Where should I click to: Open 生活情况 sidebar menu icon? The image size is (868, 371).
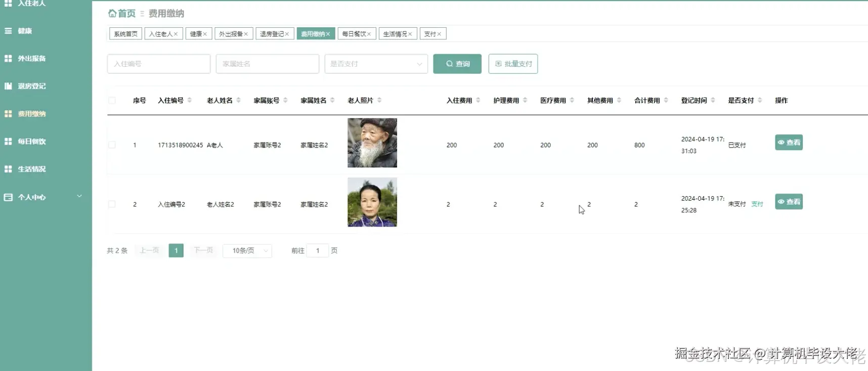(8, 169)
